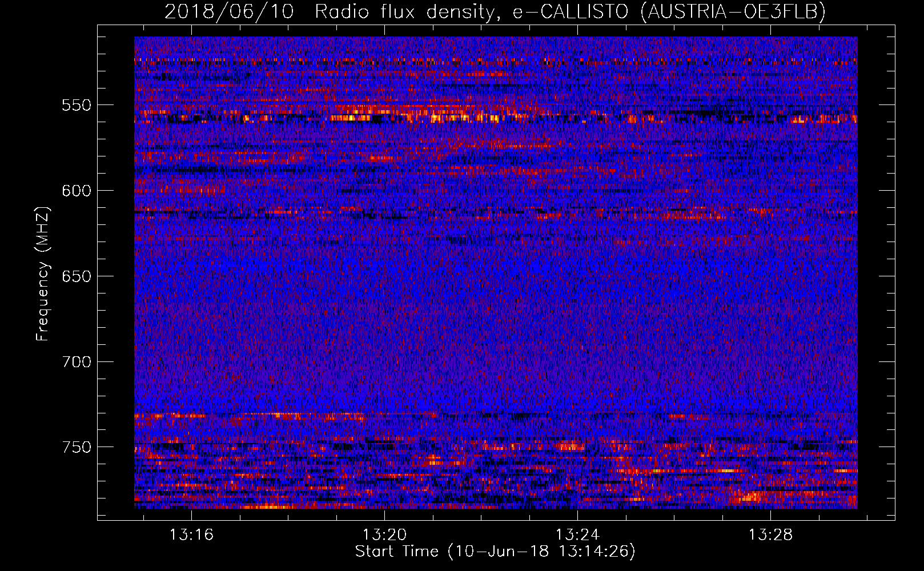Viewport: 924px width, 571px height.
Task: Click the 13:20 time tick label
Action: tap(384, 534)
